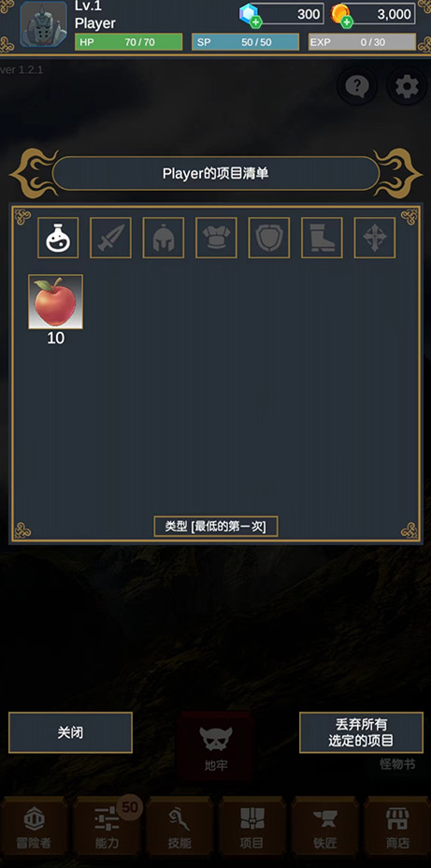Go to the 铁匠 tab
431x868 pixels.
pos(324,827)
